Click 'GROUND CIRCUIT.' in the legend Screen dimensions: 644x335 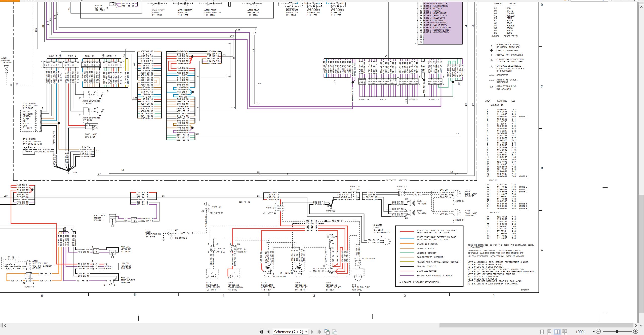(427, 266)
